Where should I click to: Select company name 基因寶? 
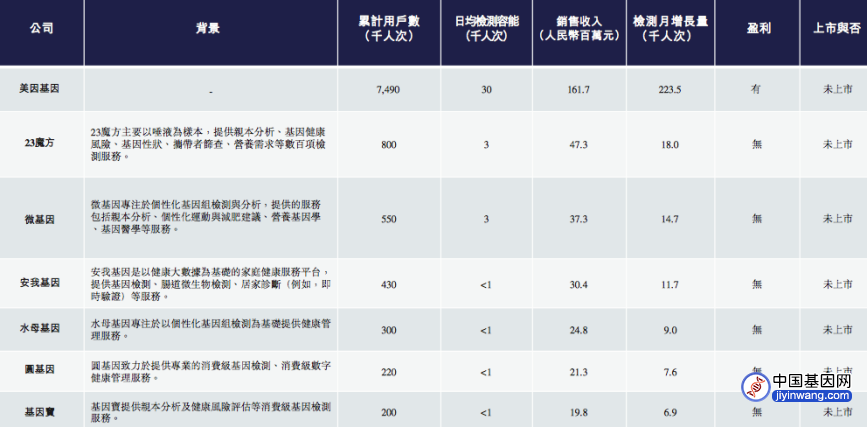39,412
